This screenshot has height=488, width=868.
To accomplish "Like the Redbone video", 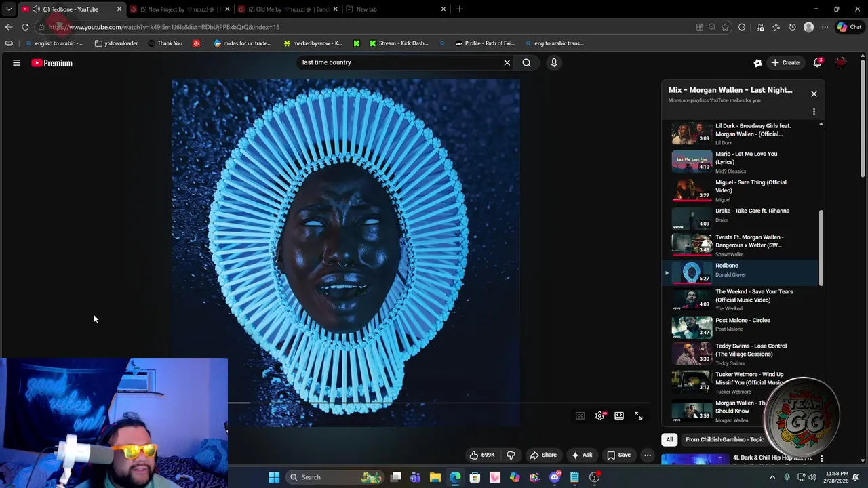I will (482, 455).
